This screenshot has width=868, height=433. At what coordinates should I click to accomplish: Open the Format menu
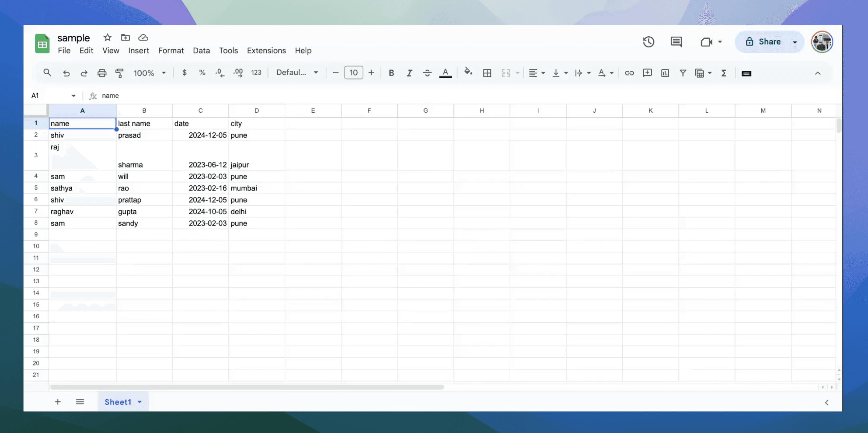coord(171,50)
